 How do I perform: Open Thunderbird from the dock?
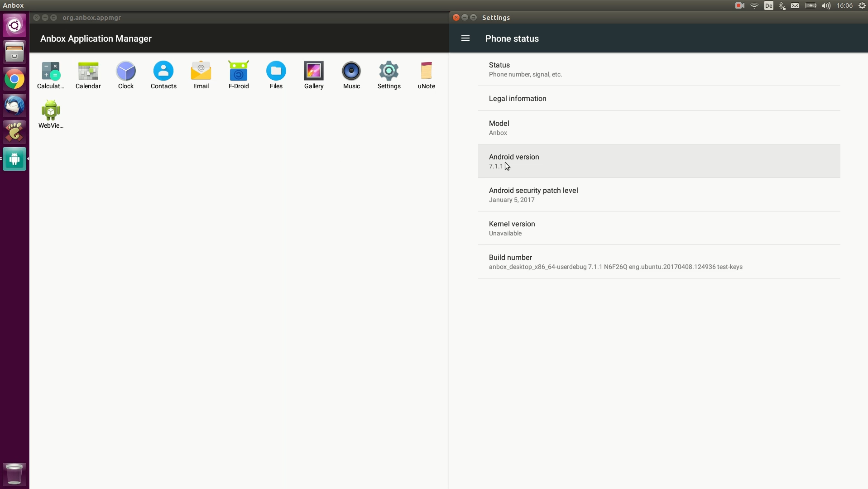(14, 106)
